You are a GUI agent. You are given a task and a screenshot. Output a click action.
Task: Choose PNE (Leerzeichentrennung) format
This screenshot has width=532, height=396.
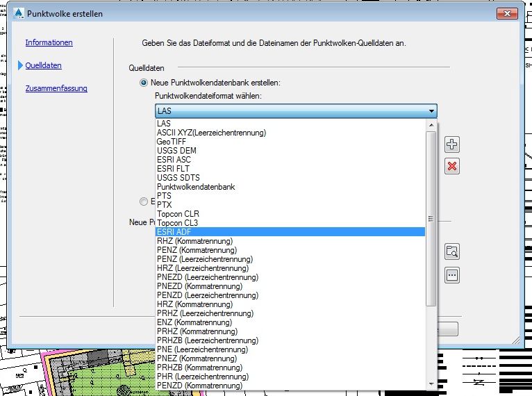pyautogui.click(x=290, y=349)
